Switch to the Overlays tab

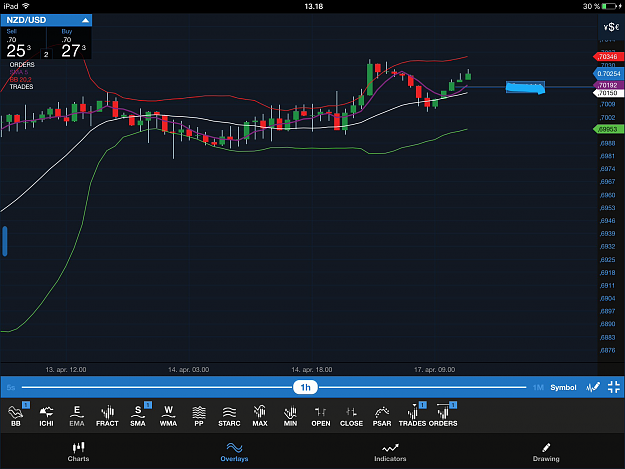234,451
